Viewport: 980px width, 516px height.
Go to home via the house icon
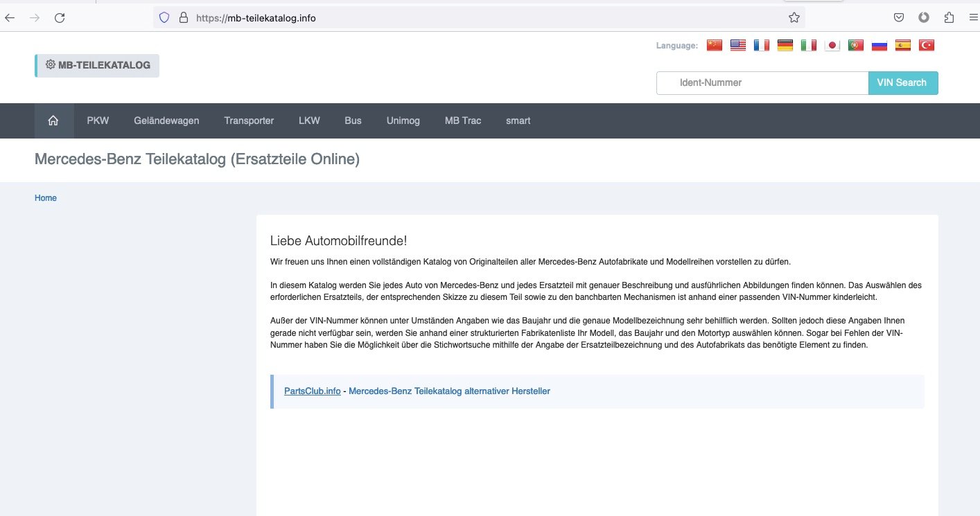(53, 121)
